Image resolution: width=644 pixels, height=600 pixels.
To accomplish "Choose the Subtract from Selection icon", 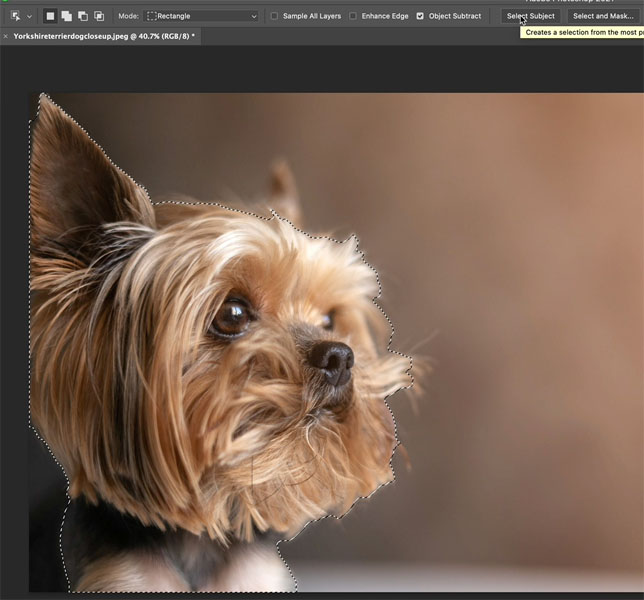I will 83,16.
